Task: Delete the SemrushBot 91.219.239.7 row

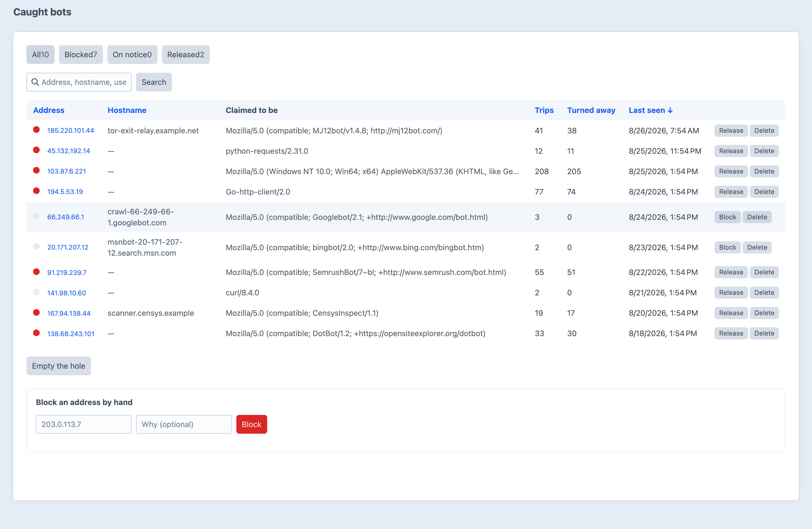Action: click(x=764, y=272)
